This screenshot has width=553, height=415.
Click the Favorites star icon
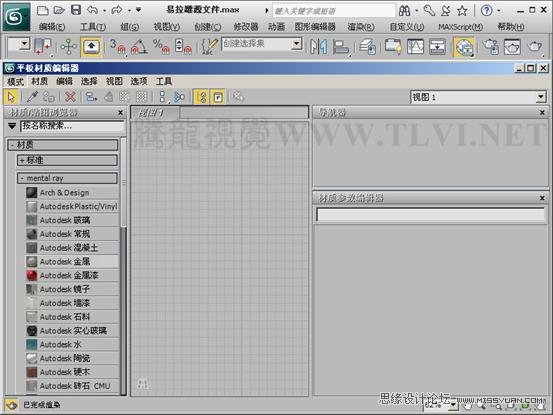(462, 11)
